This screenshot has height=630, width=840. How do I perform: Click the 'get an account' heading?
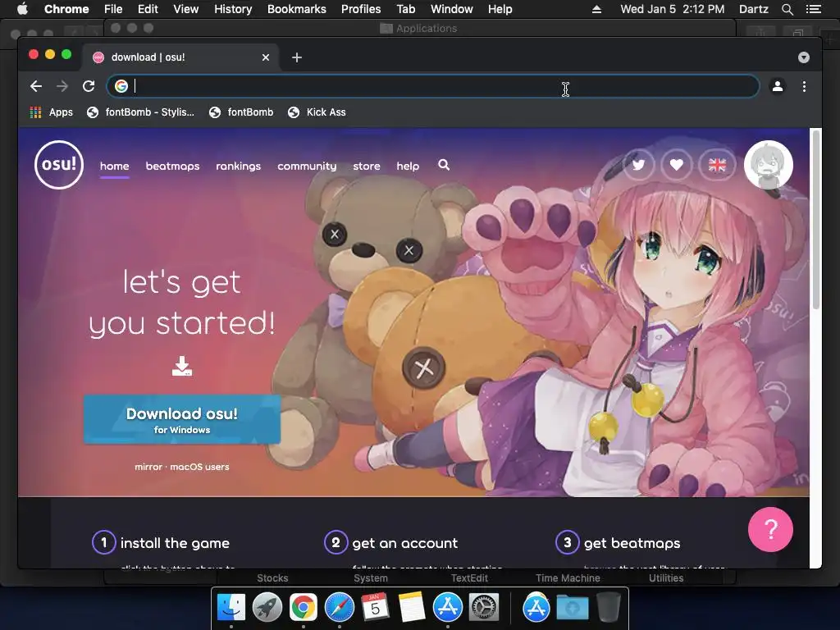coord(405,543)
